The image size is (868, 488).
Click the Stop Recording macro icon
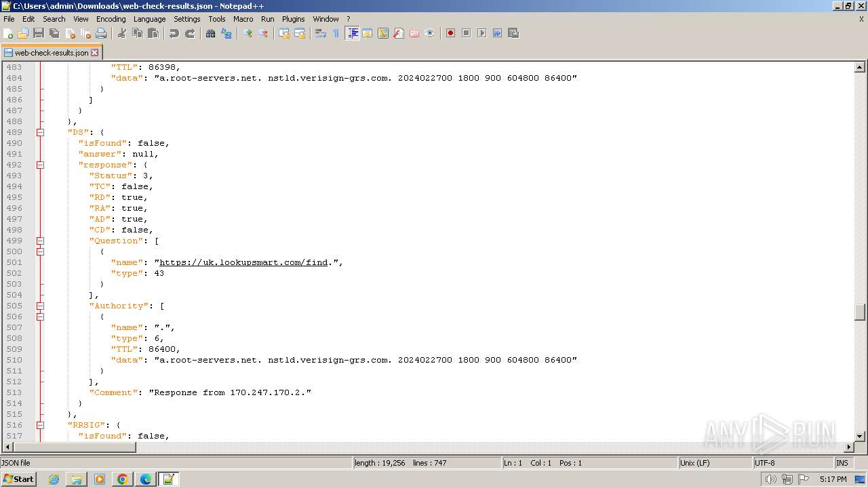point(467,33)
